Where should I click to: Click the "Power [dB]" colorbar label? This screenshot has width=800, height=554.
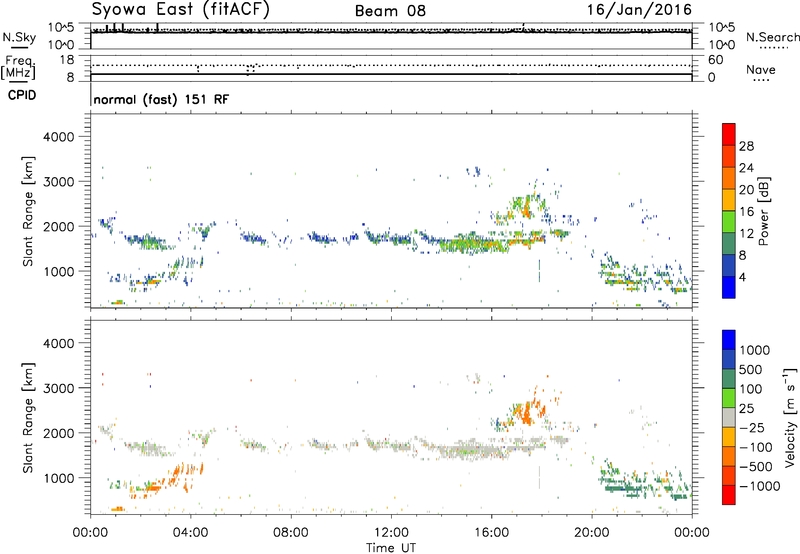coord(764,211)
